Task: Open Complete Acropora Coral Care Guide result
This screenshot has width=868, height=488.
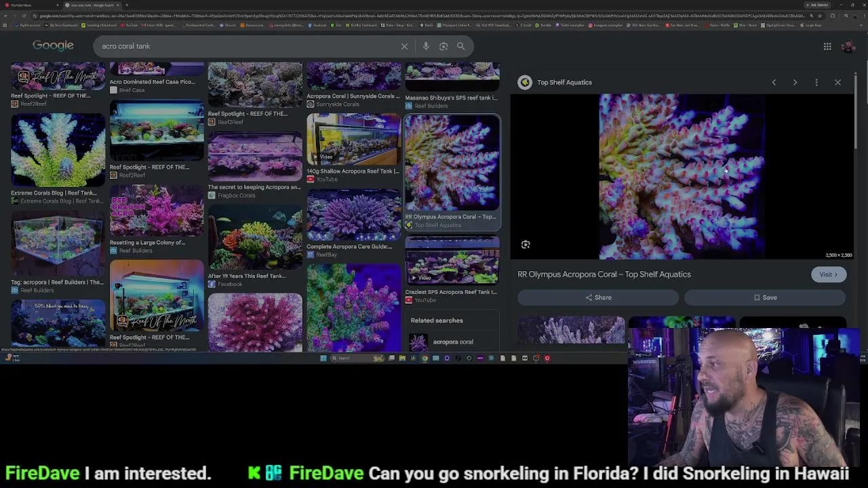Action: coord(353,216)
